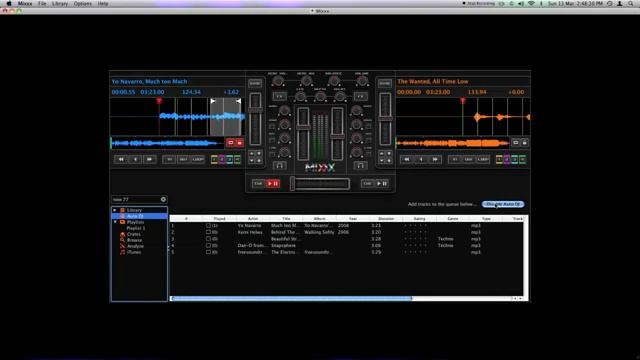Toggle deck 1 keylock button (red)
This screenshot has height=360, width=640.
coord(240,142)
